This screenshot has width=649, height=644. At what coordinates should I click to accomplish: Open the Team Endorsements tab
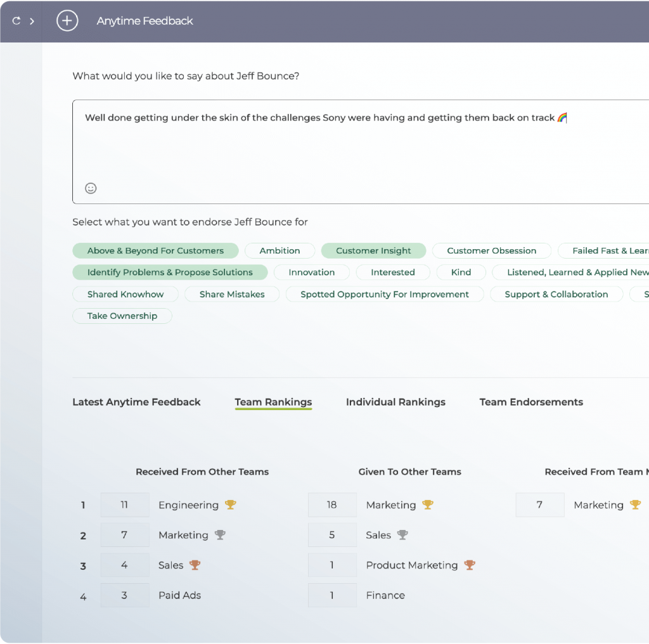(x=531, y=402)
